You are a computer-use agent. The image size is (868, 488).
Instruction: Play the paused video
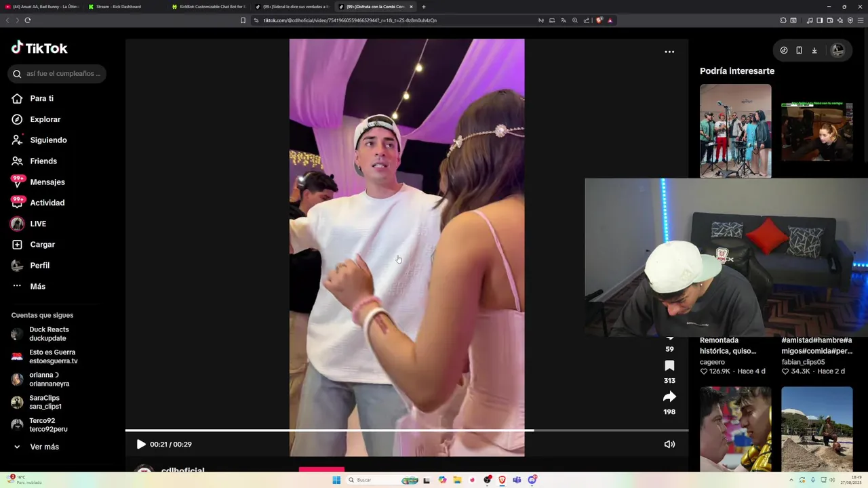click(141, 445)
